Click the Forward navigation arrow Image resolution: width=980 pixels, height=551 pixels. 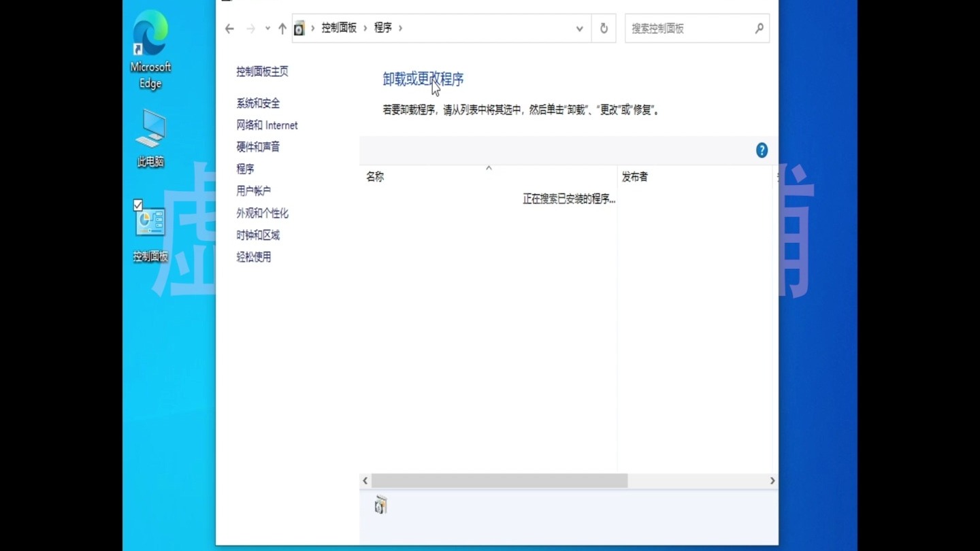(x=250, y=29)
